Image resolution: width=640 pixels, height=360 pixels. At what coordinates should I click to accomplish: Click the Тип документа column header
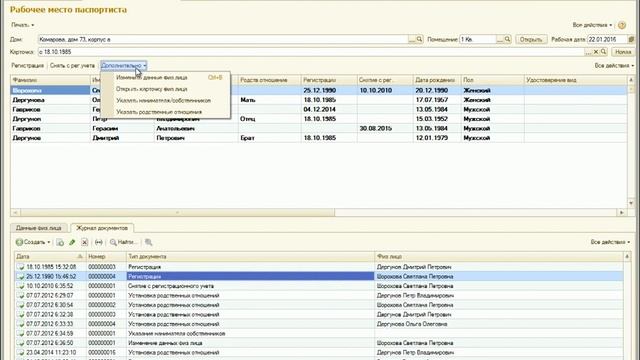point(250,256)
